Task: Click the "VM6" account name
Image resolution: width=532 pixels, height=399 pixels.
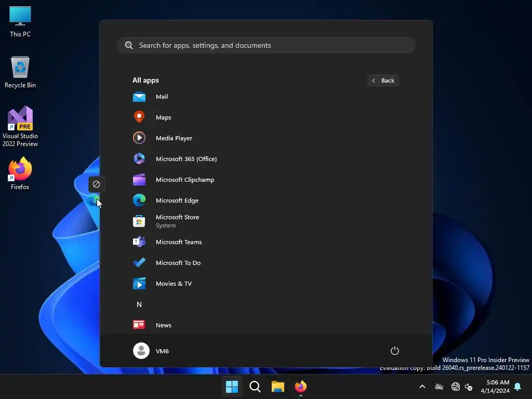Action: [162, 351]
